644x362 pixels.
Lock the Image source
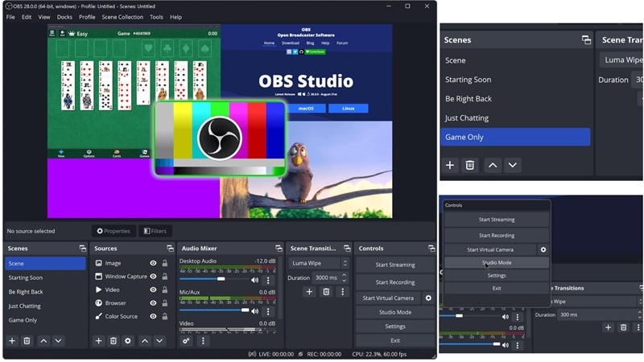164,263
